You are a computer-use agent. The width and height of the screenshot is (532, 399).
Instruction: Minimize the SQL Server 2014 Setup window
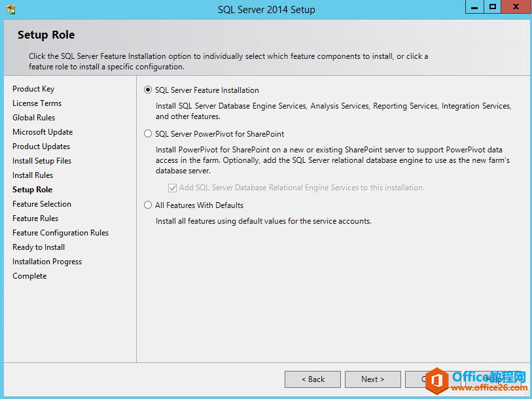474,7
